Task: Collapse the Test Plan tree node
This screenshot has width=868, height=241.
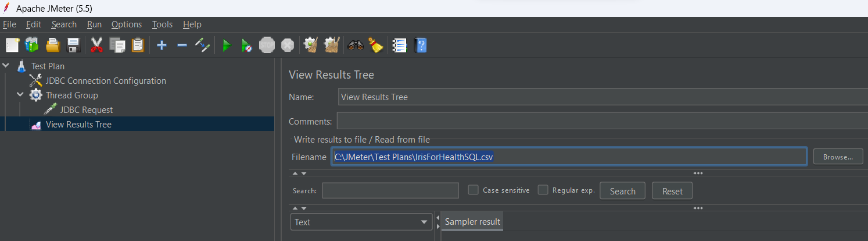Action: (6, 66)
